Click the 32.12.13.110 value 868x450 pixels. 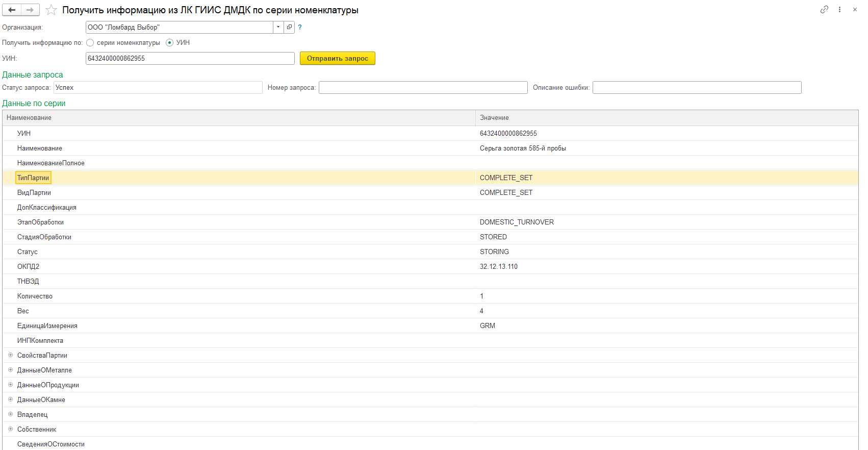point(499,266)
